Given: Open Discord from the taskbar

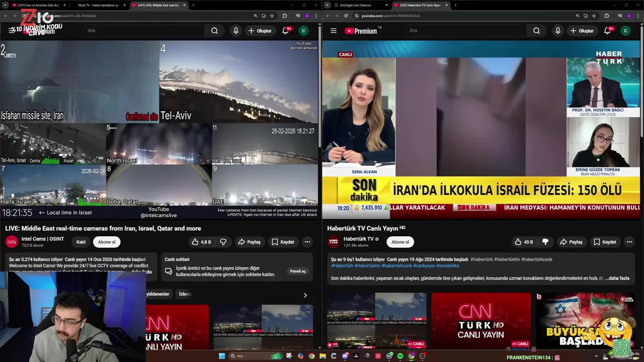Looking at the screenshot, I should [x=345, y=356].
